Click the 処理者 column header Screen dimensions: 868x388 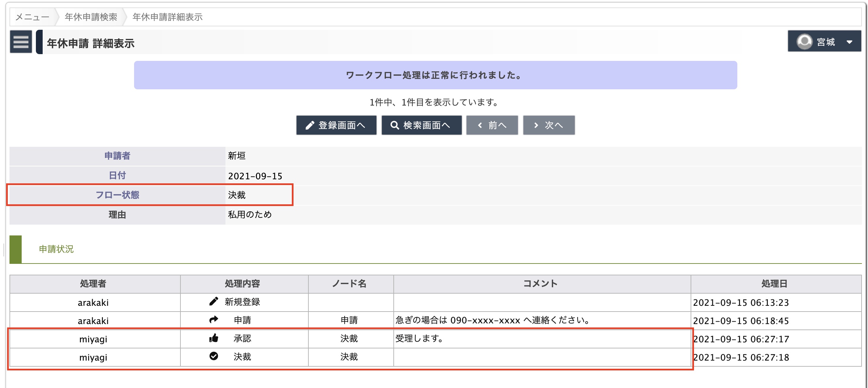[x=93, y=283]
